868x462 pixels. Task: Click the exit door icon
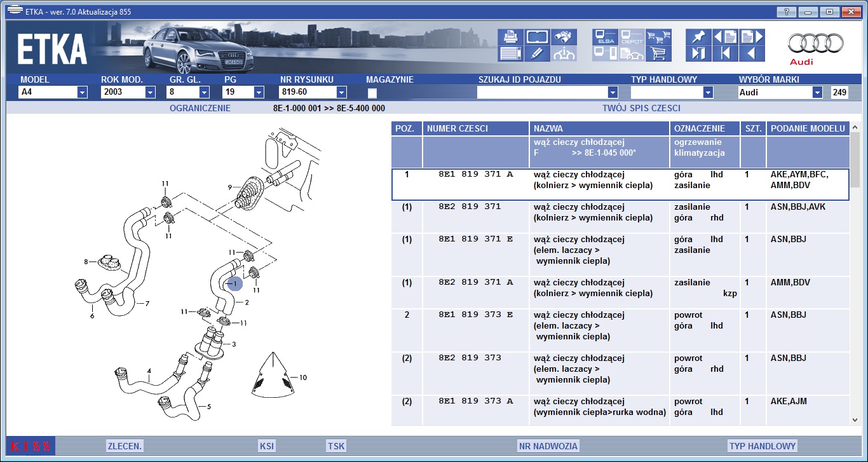click(698, 53)
